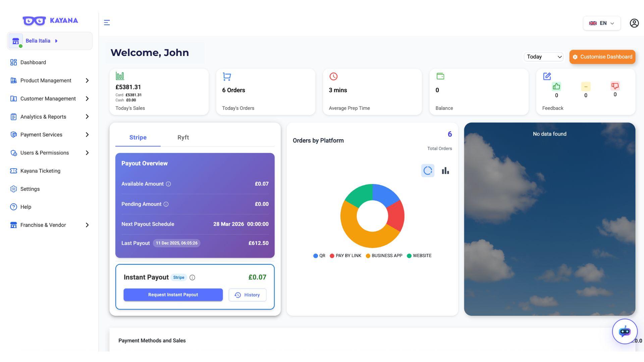Image resolution: width=644 pixels, height=362 pixels.
Task: Switch to the Ryft tab
Action: point(183,137)
